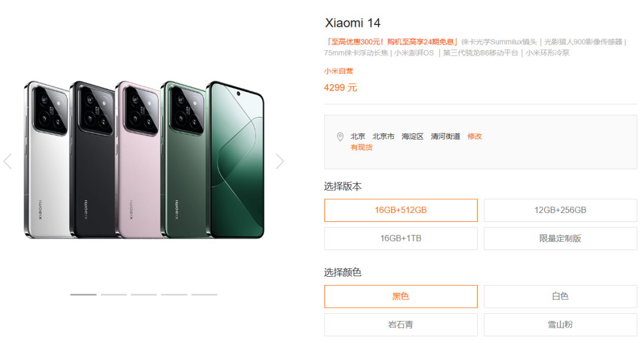Image resolution: width=644 pixels, height=343 pixels.
Task: Choose the 16GB+1TB version
Action: tap(401, 238)
